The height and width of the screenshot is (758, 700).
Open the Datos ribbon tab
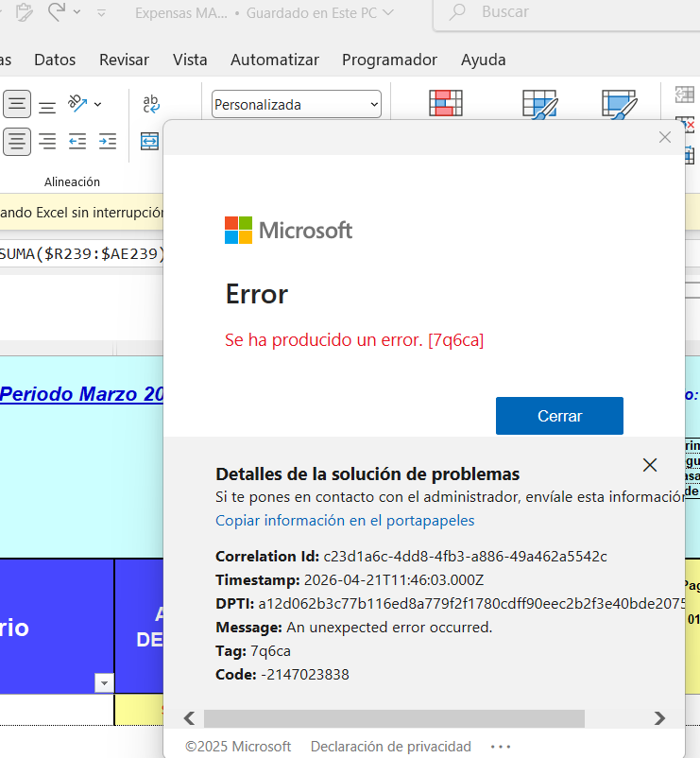click(x=55, y=60)
